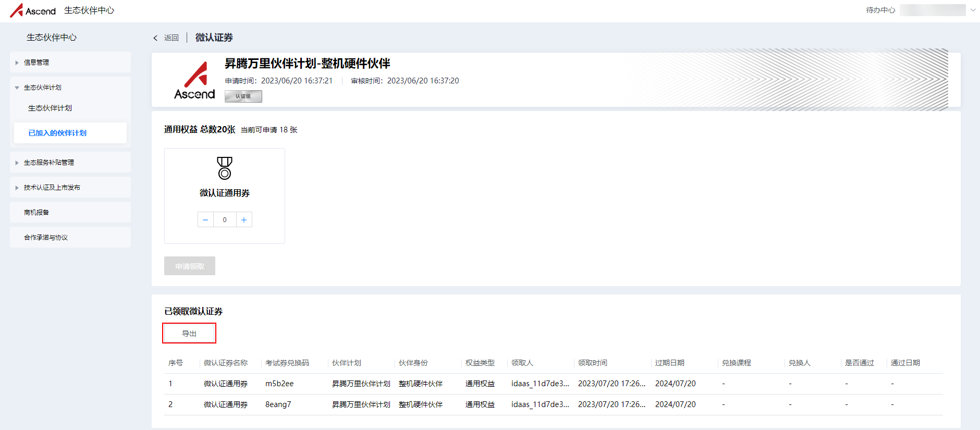Image resolution: width=980 pixels, height=430 pixels.
Task: Open 待办中心 in the top header
Action: [x=880, y=10]
